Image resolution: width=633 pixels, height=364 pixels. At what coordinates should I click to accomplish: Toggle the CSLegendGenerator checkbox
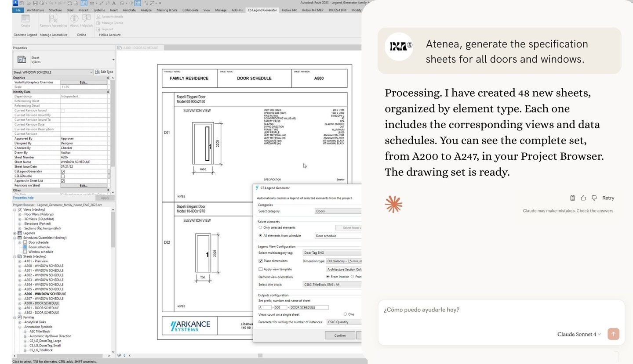62,171
